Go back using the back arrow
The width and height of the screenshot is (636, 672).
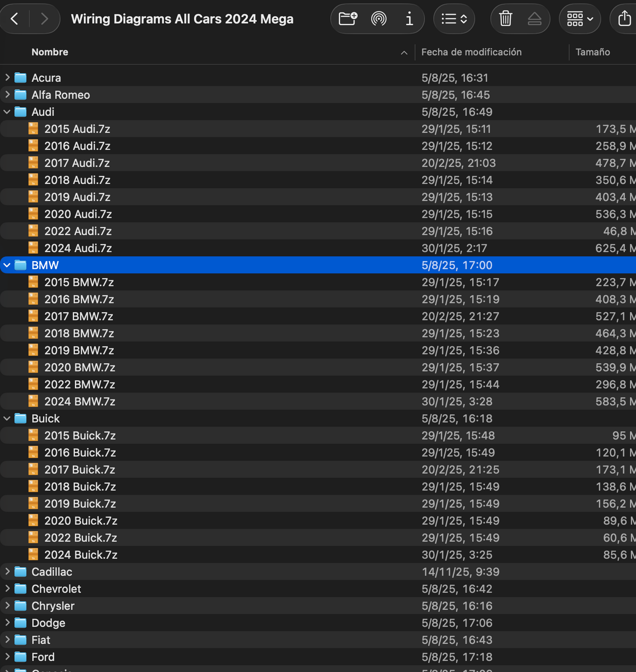click(15, 19)
